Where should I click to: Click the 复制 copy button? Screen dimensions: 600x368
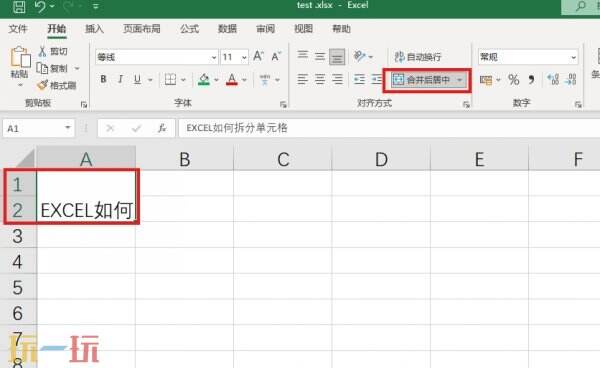tap(52, 68)
